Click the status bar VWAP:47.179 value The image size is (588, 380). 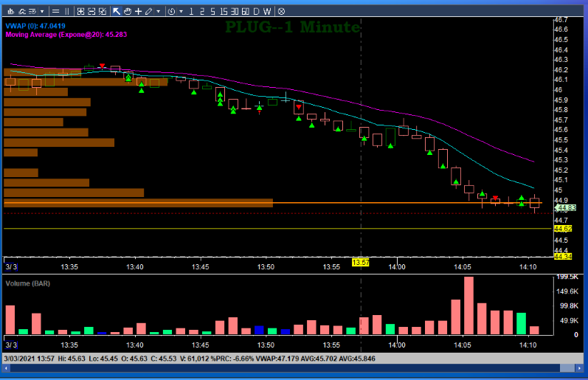point(277,359)
